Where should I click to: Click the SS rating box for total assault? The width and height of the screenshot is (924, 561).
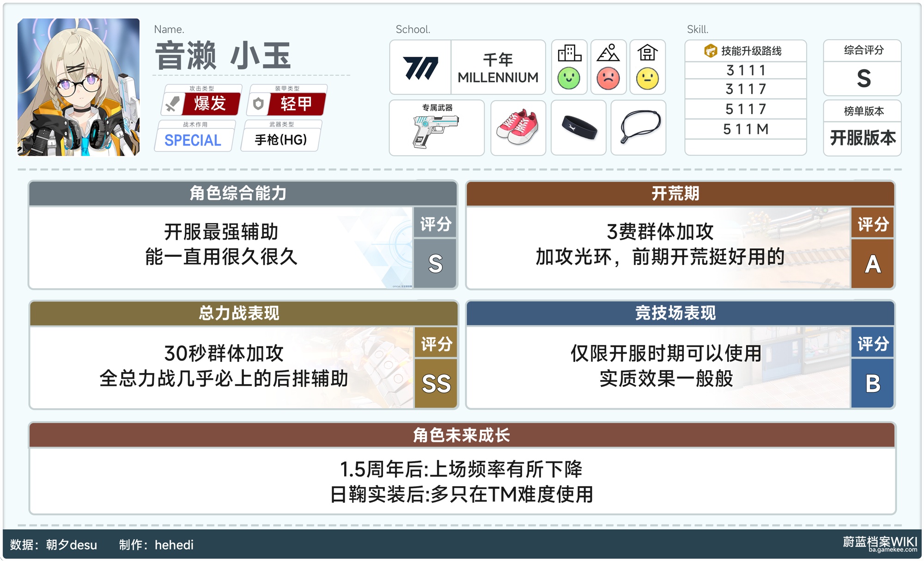pyautogui.click(x=436, y=383)
